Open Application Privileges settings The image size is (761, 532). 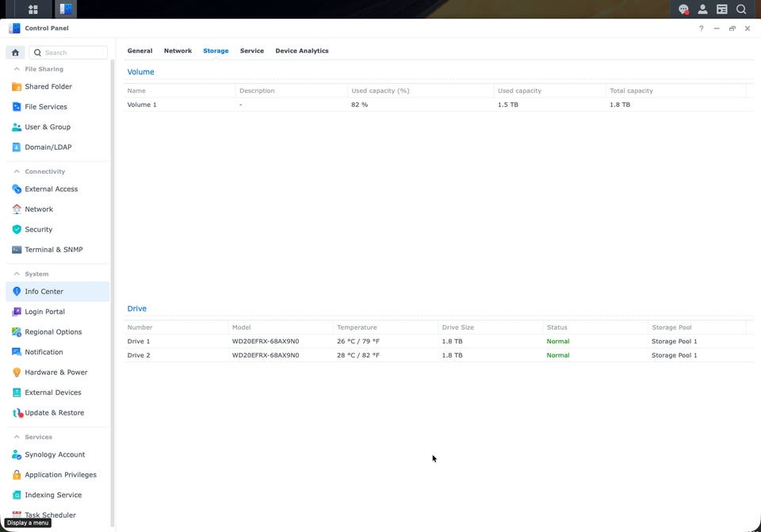tap(57, 475)
